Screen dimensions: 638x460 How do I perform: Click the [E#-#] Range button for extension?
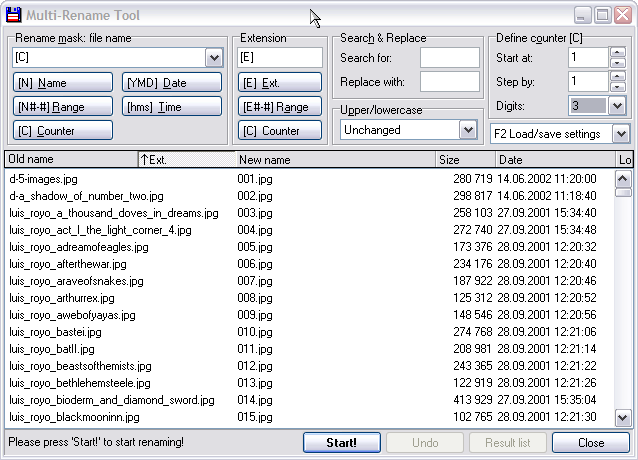point(279,106)
